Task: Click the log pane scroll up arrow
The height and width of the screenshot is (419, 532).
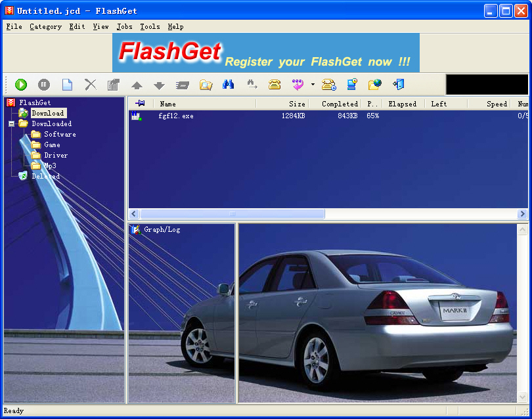Action: [x=523, y=230]
